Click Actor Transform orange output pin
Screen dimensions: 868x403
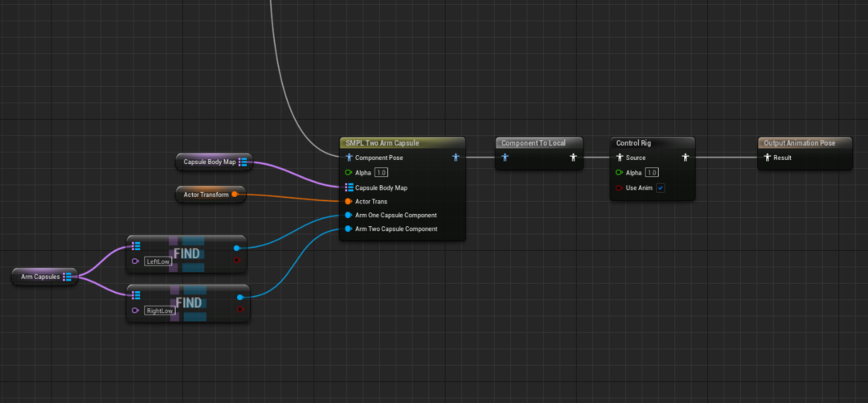(x=235, y=194)
